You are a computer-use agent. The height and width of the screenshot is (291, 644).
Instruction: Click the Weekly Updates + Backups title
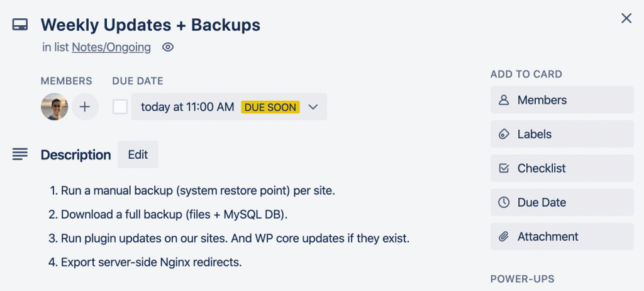pos(150,25)
